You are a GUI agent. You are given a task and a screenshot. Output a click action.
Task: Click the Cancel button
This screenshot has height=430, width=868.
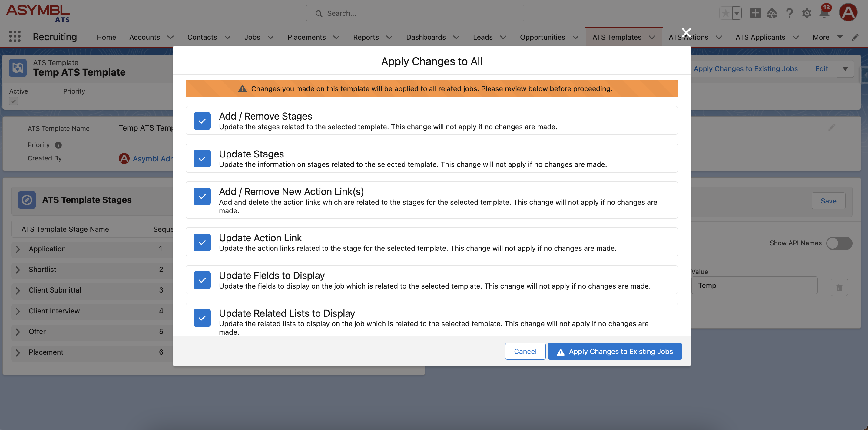(x=525, y=351)
